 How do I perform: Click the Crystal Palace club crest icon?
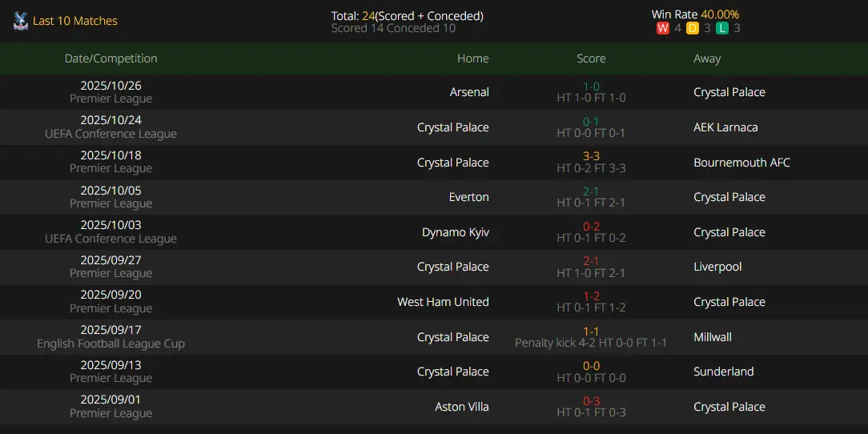click(x=21, y=21)
